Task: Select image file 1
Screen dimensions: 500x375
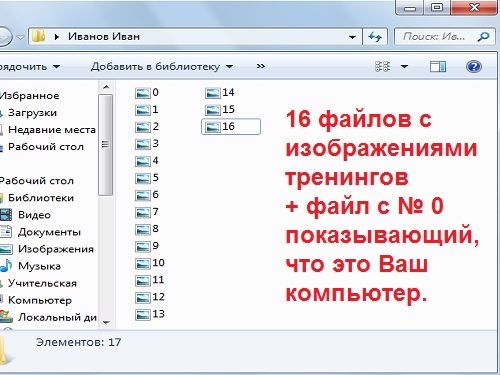Action: 147,109
